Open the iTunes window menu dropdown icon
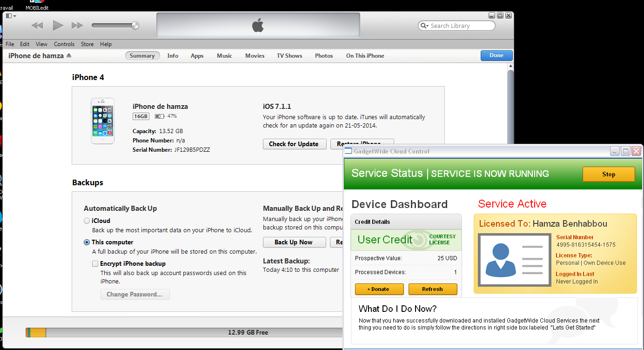This screenshot has width=644, height=350. (11, 16)
